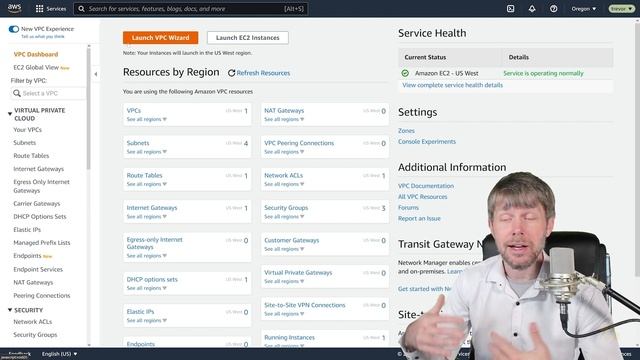Open the VPCs resource card link
640x360 pixels.
click(x=133, y=111)
